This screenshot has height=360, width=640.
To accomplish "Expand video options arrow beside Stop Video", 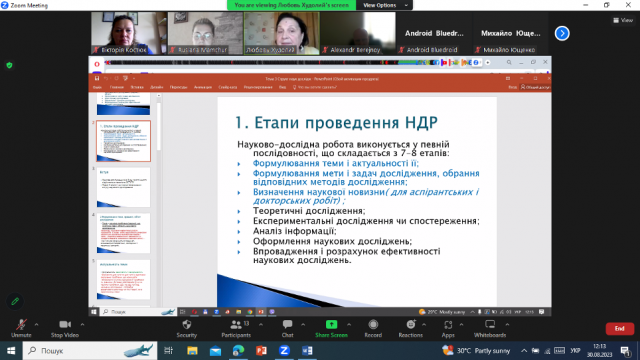I will (x=82, y=325).
